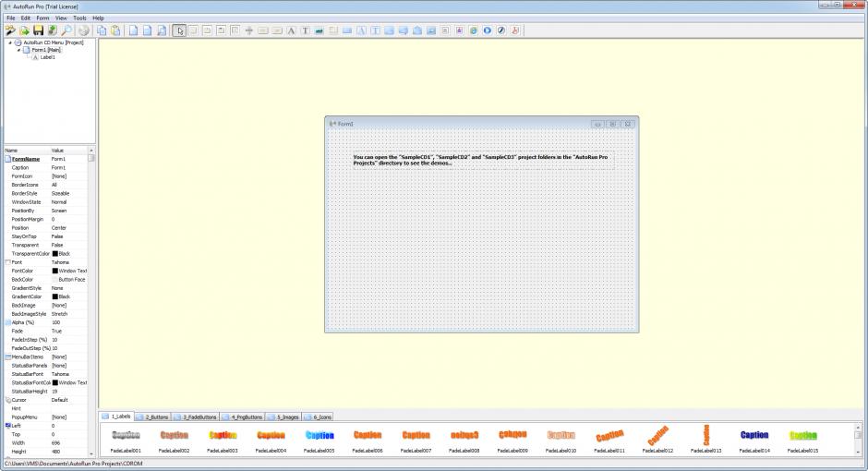Save project with the floppy disk icon
This screenshot has height=471, width=868.
click(x=38, y=30)
